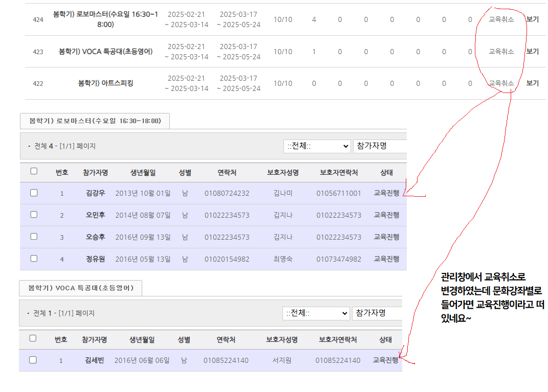Click 교육취소 status in row 423
The height and width of the screenshot is (392, 548).
point(501,52)
